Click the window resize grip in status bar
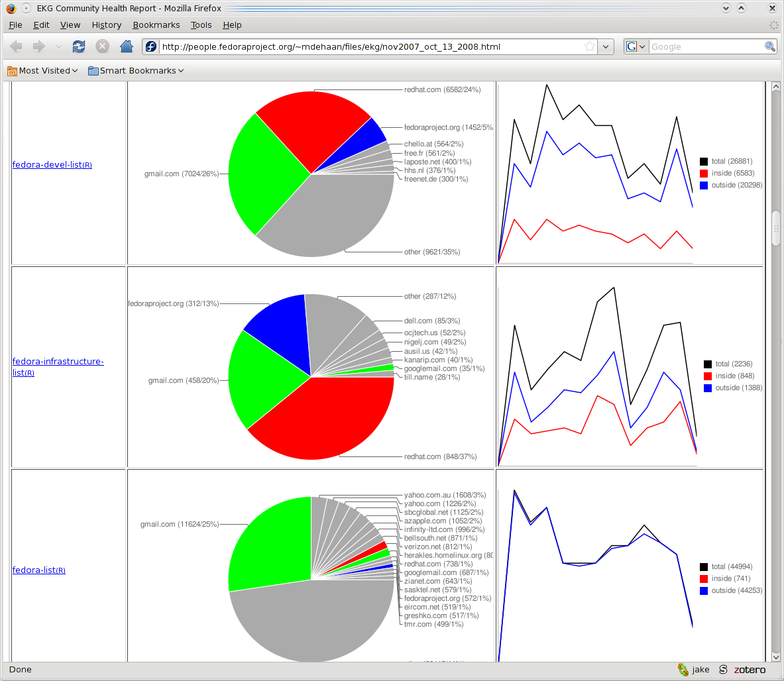 point(777,674)
